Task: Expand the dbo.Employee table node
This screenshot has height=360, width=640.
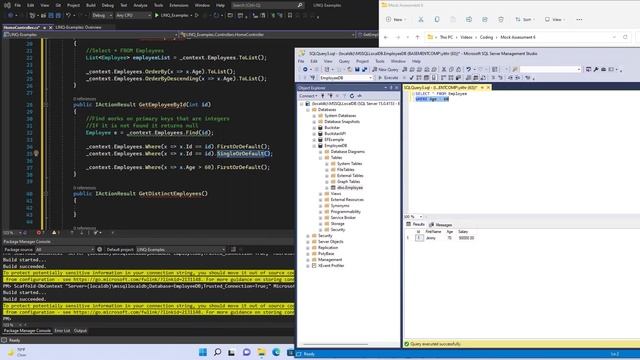Action: tap(327, 188)
